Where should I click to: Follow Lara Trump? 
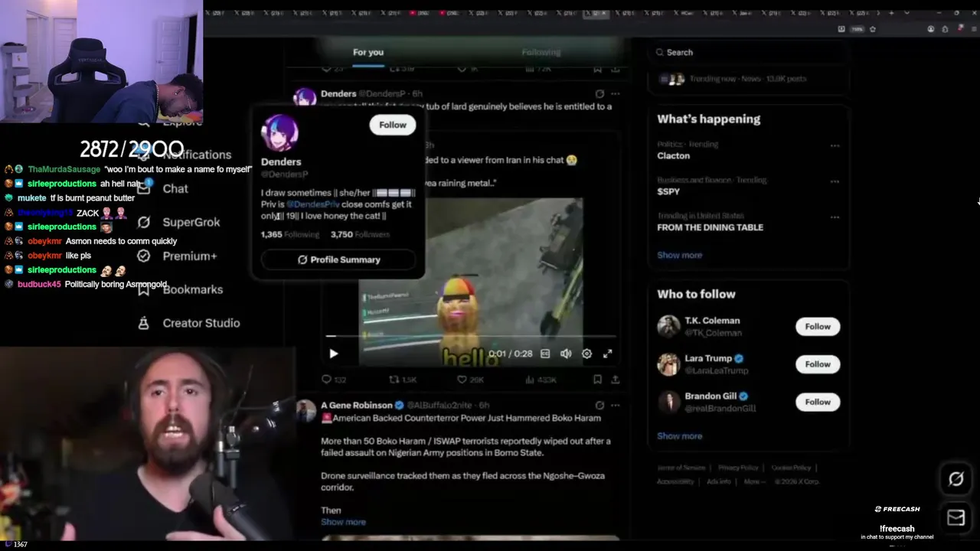tap(817, 364)
